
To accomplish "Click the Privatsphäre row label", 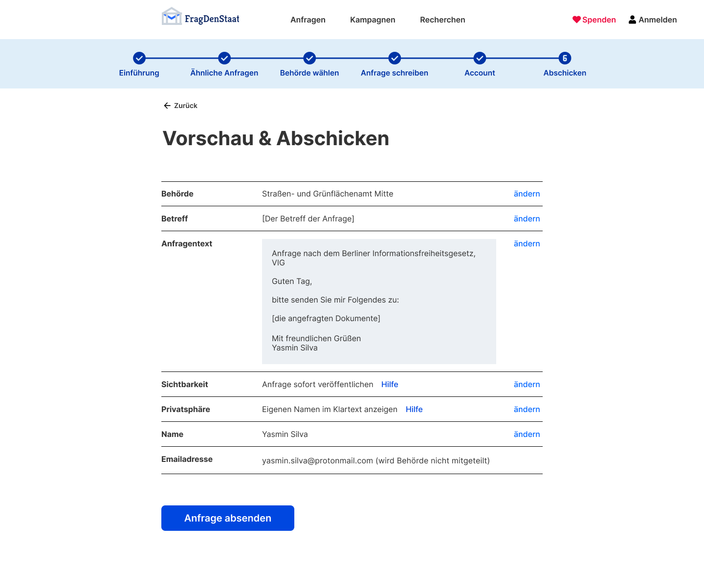I will [186, 409].
